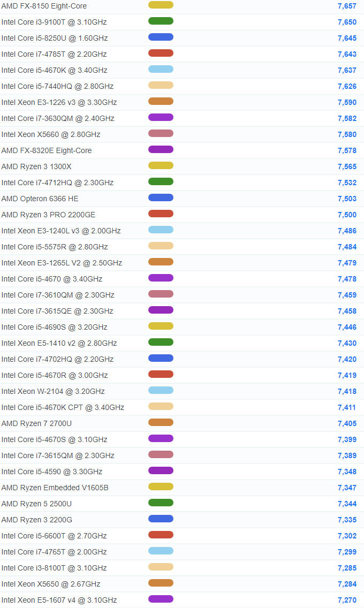Select Intel Core i7-3615QM @ 2.30GHz name

click(x=58, y=455)
